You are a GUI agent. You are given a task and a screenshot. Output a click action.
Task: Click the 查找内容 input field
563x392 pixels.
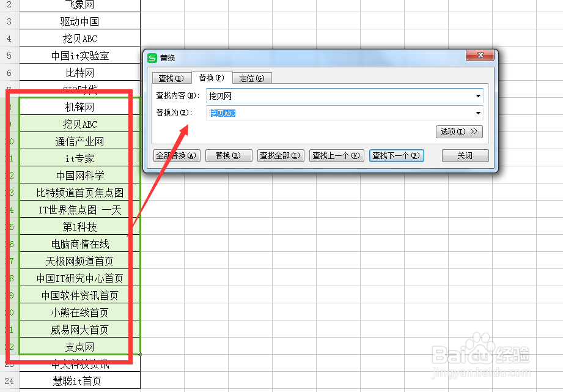344,96
